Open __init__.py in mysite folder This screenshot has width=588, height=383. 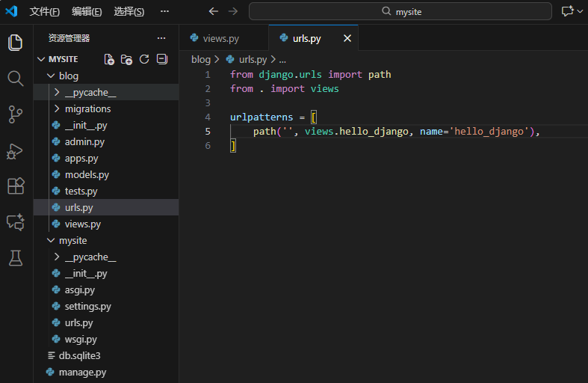106,273
